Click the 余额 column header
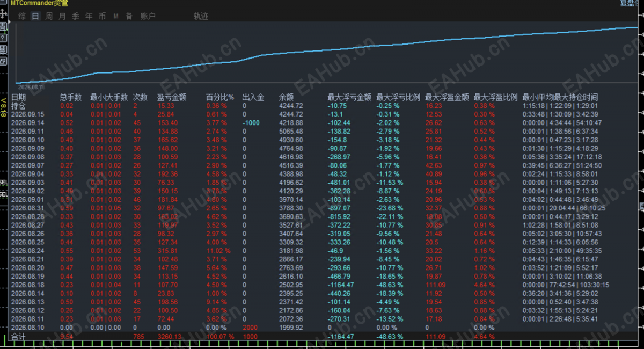The width and height of the screenshot is (644, 349). (x=287, y=97)
